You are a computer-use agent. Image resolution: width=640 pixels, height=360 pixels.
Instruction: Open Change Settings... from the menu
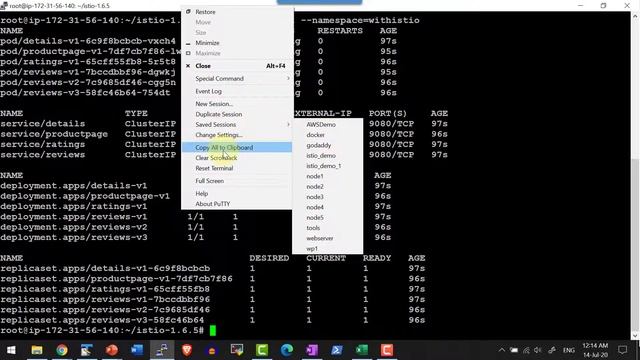tap(237, 135)
